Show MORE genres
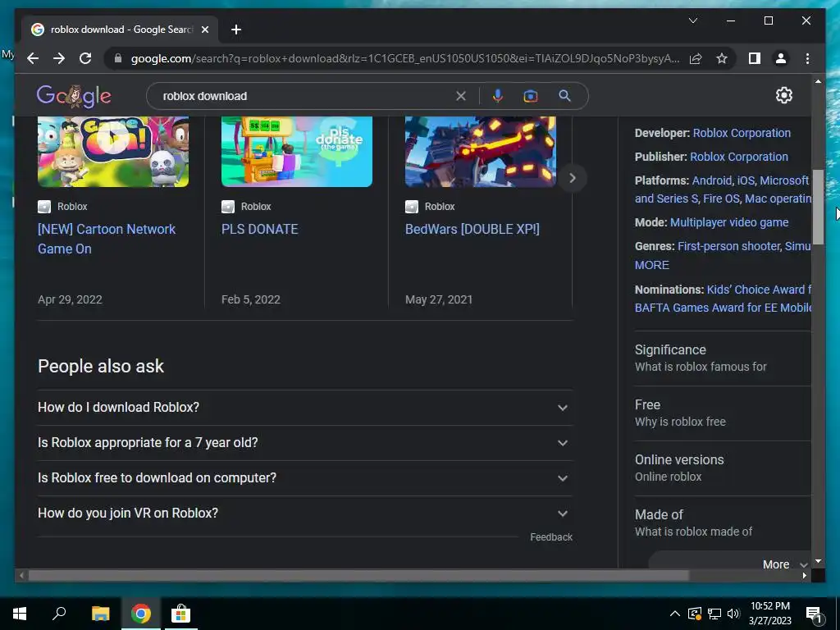This screenshot has height=630, width=840. (x=652, y=265)
